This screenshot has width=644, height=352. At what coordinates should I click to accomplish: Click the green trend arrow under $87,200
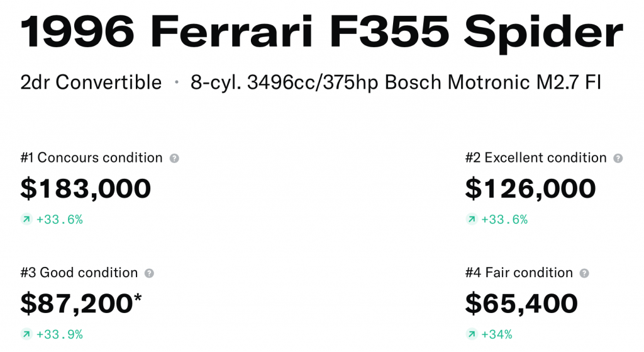[26, 334]
